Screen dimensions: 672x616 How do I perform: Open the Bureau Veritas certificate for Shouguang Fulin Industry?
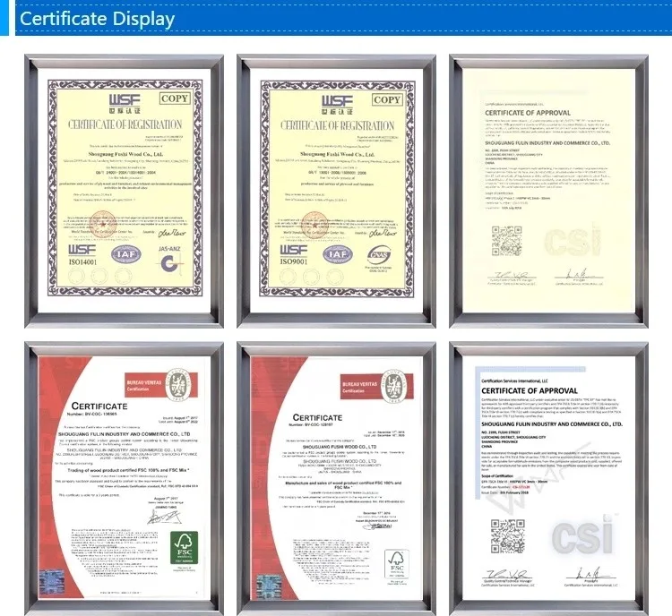tap(125, 478)
